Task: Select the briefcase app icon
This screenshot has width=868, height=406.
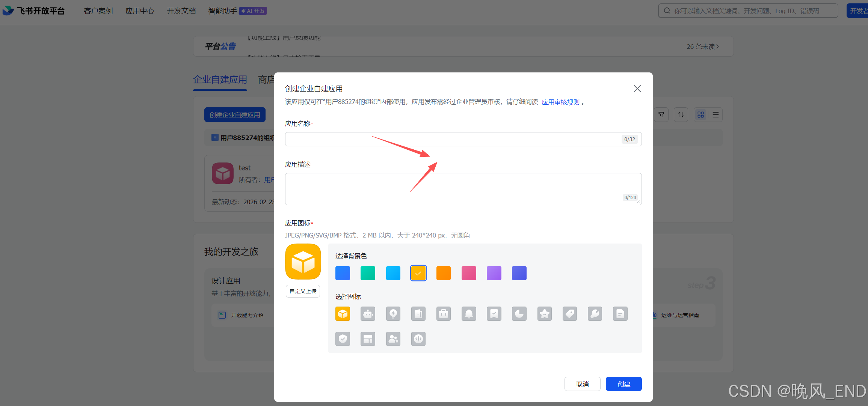Action: (444, 314)
